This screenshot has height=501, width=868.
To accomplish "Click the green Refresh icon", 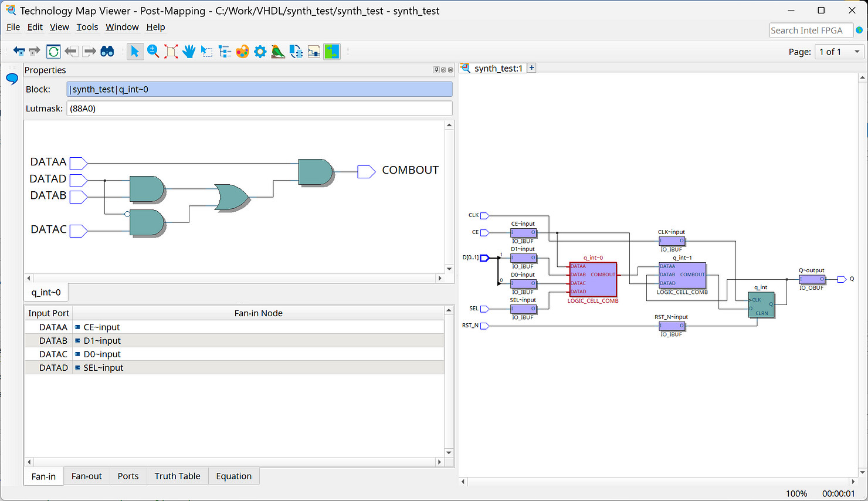I will (x=53, y=52).
